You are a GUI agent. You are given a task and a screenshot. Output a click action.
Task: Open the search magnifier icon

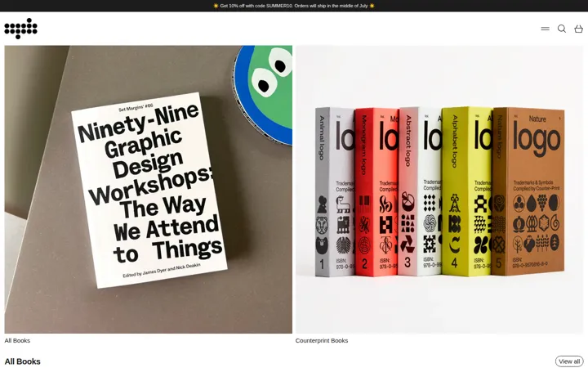click(561, 29)
